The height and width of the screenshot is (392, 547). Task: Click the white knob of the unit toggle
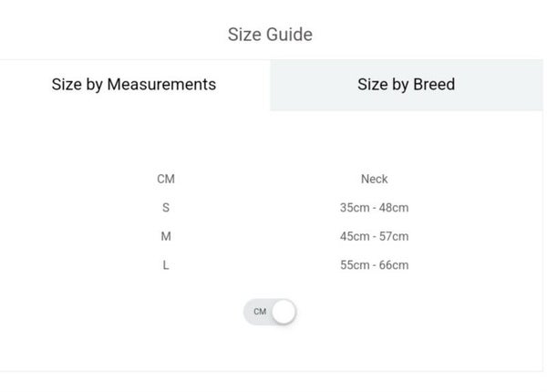coord(284,312)
